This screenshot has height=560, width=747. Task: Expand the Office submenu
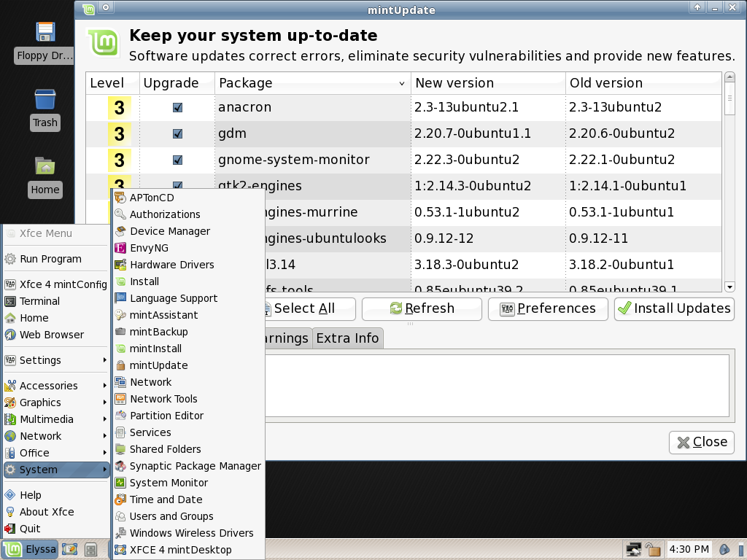(56, 453)
